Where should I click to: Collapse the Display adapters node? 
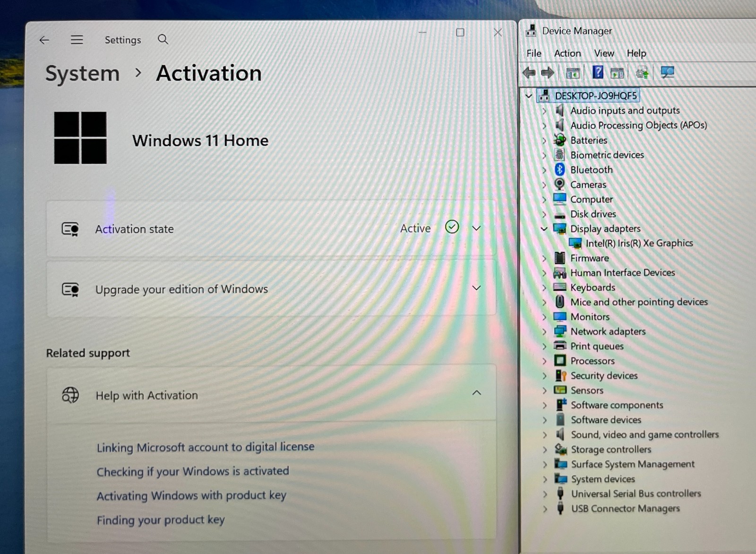click(x=544, y=228)
